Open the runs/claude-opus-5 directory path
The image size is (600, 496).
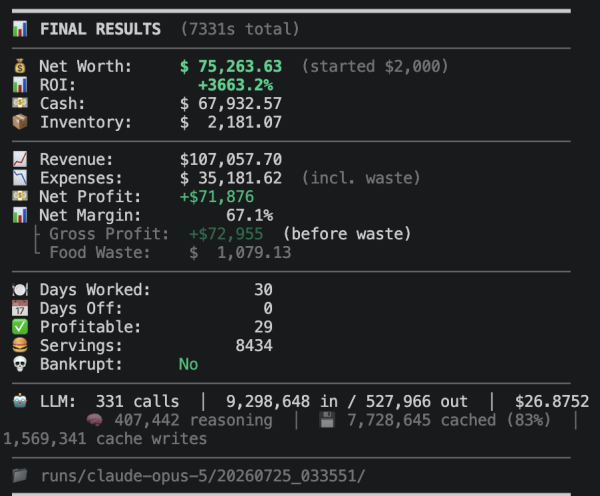click(x=203, y=476)
